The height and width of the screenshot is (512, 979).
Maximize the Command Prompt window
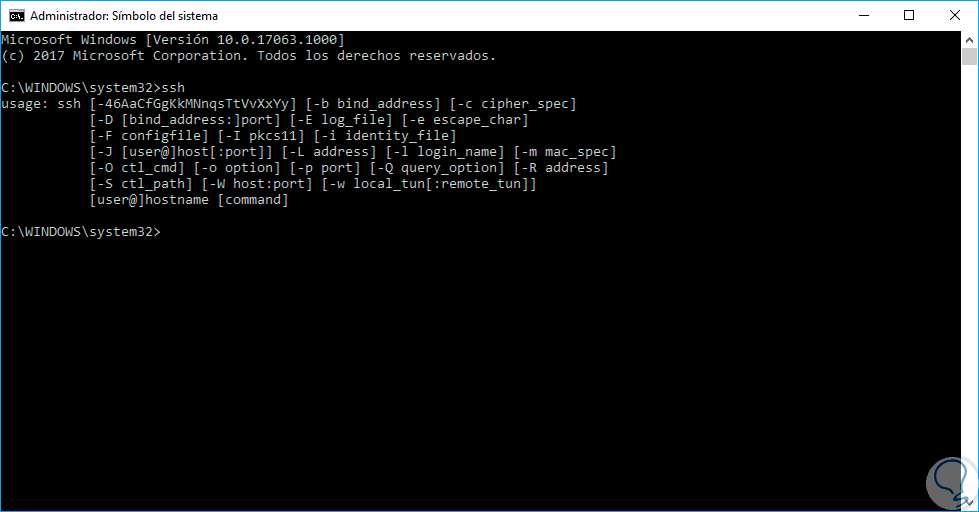click(909, 16)
